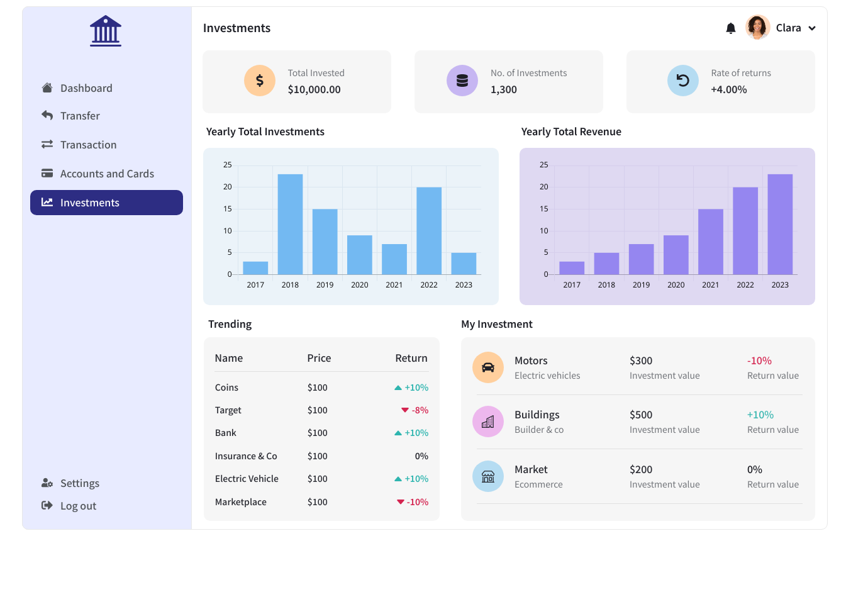Click the storefront icon next to Market
The width and height of the screenshot is (868, 592).
click(x=488, y=476)
